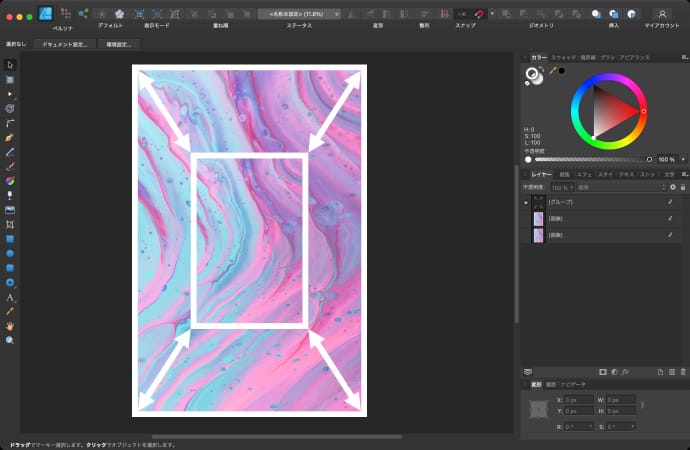Click the 環境設定 button

[119, 44]
